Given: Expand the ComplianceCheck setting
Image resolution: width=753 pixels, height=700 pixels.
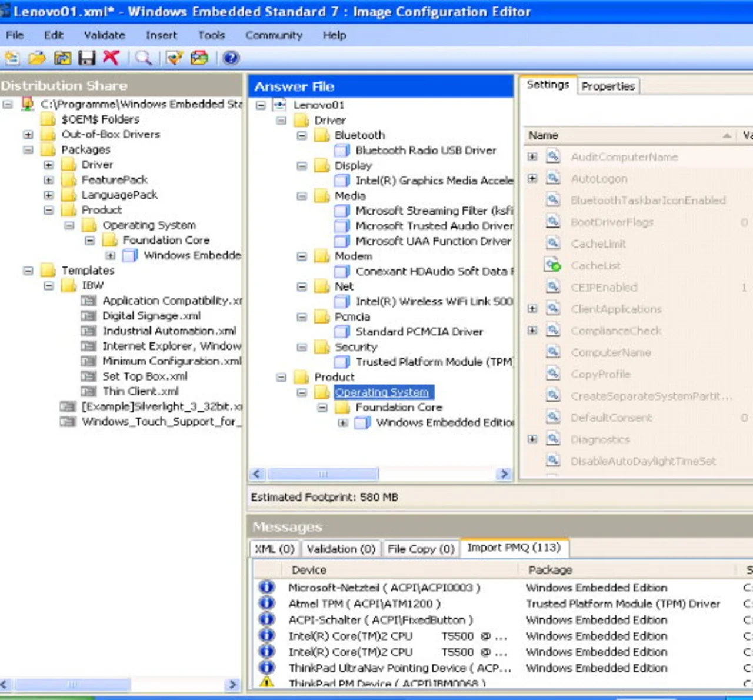Looking at the screenshot, I should point(532,331).
